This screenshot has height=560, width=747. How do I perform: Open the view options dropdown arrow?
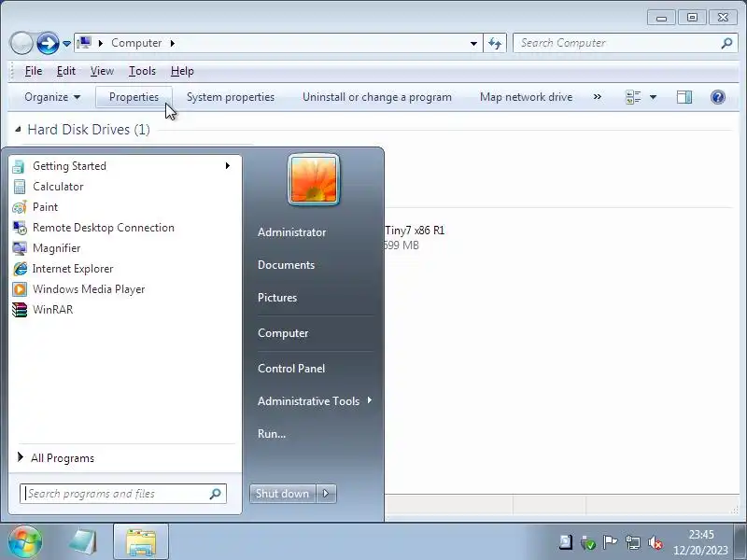653,97
